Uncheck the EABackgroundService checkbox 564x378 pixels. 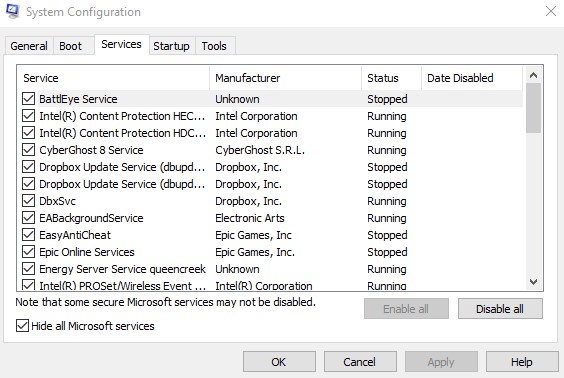28,218
